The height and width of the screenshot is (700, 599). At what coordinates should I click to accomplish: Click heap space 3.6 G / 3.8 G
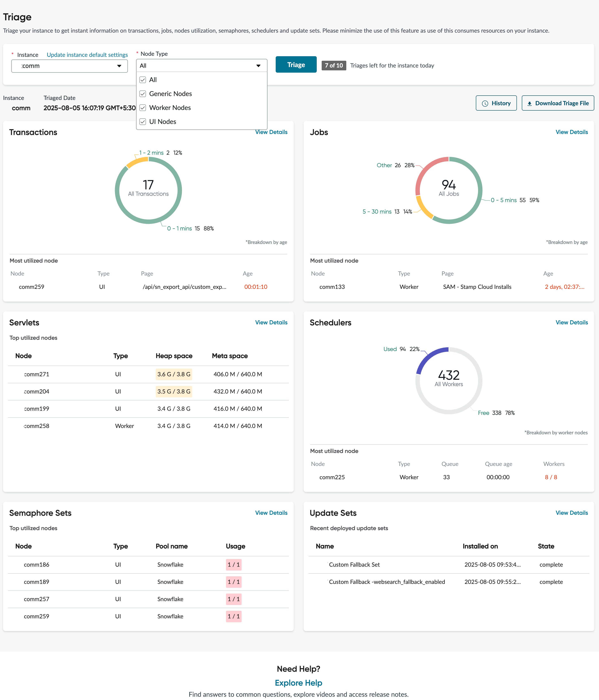click(x=174, y=374)
